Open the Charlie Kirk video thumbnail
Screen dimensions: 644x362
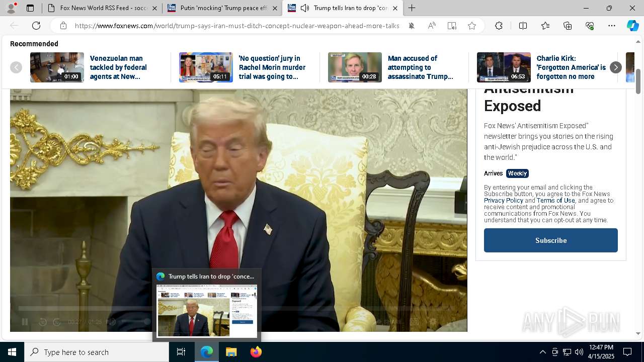[504, 67]
